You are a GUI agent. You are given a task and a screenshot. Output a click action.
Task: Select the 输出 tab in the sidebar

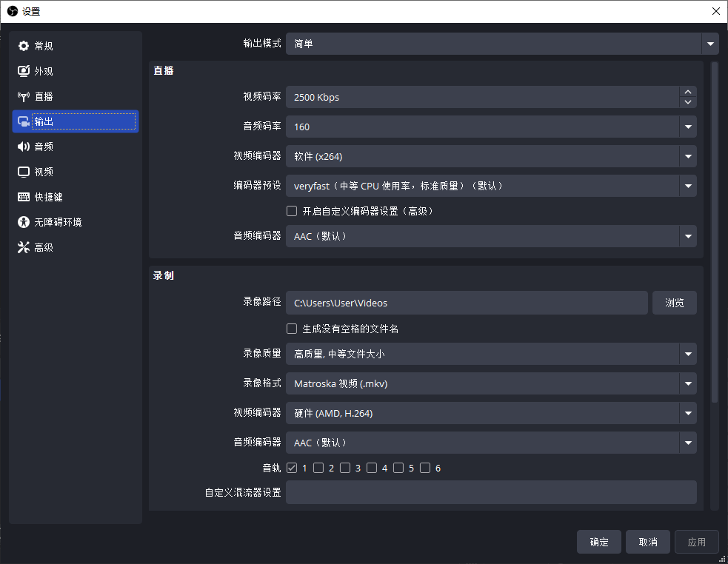42,121
